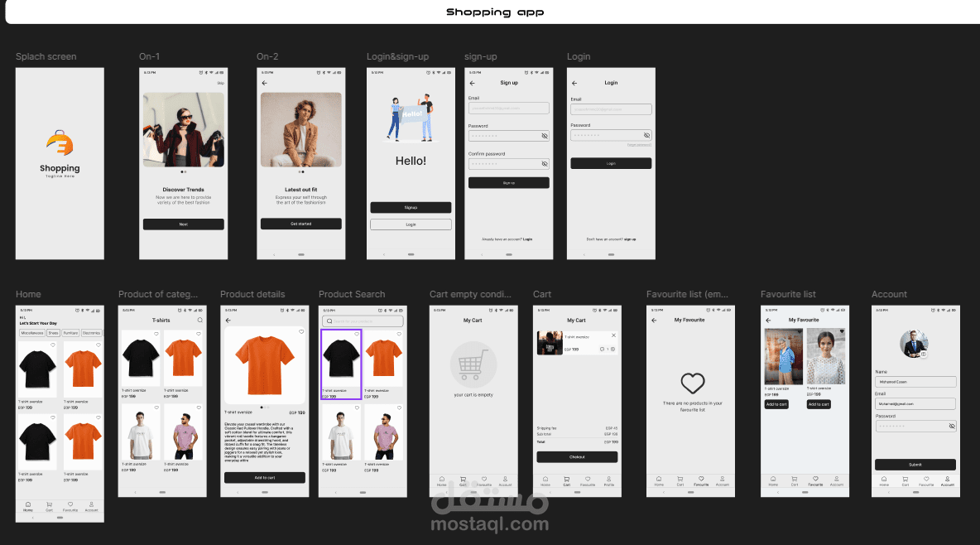Tap Home icon on empty favourite screen navigation
This screenshot has width=980, height=545.
pyautogui.click(x=659, y=480)
